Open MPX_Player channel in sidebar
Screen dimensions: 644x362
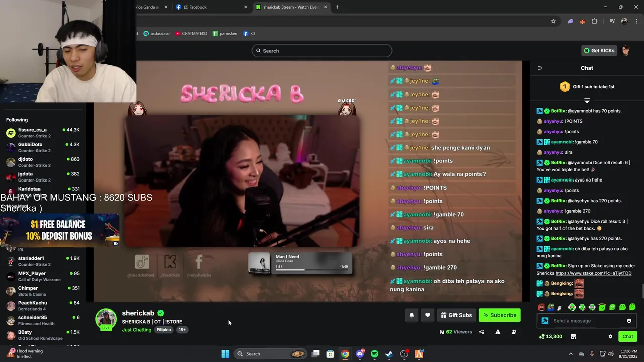[43, 276]
